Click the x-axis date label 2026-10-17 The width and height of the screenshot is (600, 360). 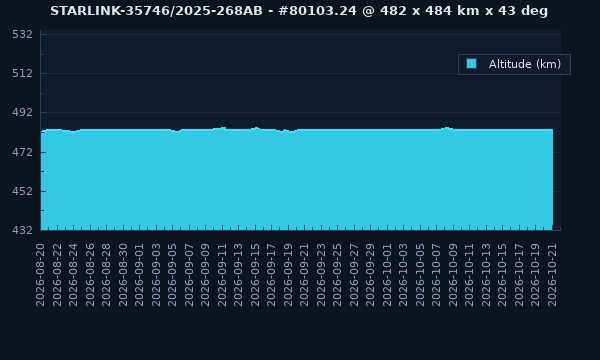point(519,275)
